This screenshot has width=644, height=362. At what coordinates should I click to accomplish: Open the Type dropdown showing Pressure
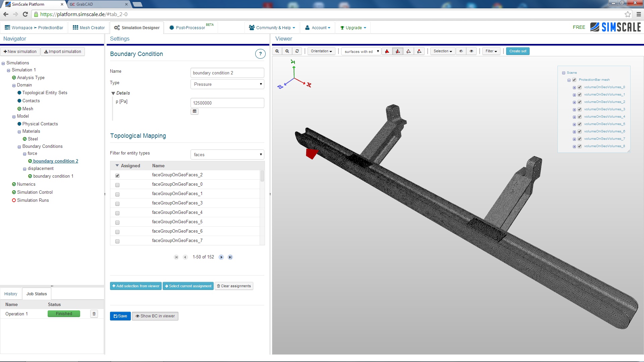[x=227, y=84]
